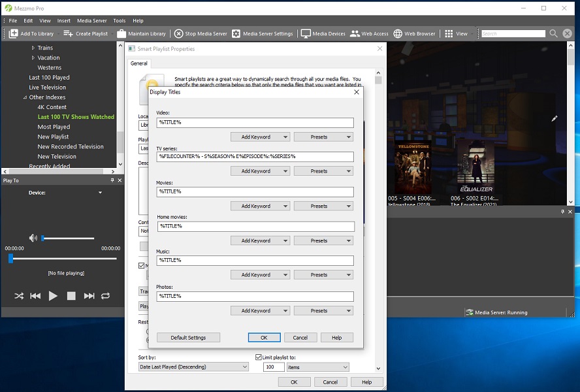580x392 pixels.
Task: Open Media Server Settings gear icon
Action: [236, 34]
